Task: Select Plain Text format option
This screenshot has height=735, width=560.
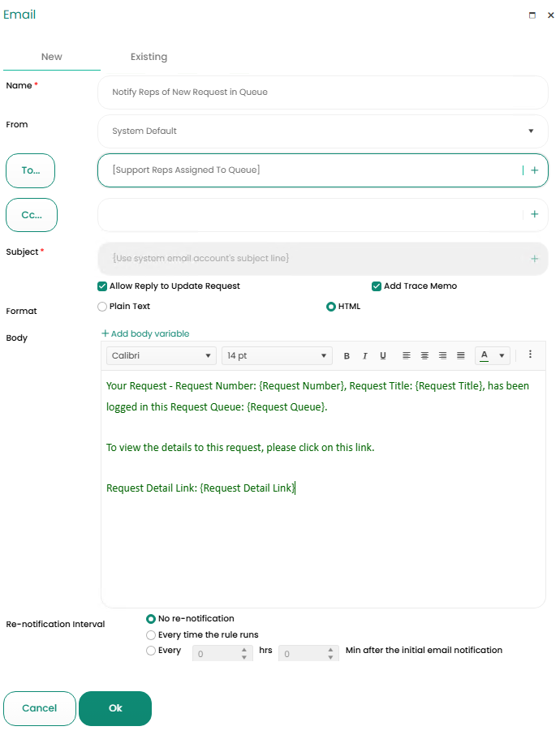Action: [x=102, y=307]
